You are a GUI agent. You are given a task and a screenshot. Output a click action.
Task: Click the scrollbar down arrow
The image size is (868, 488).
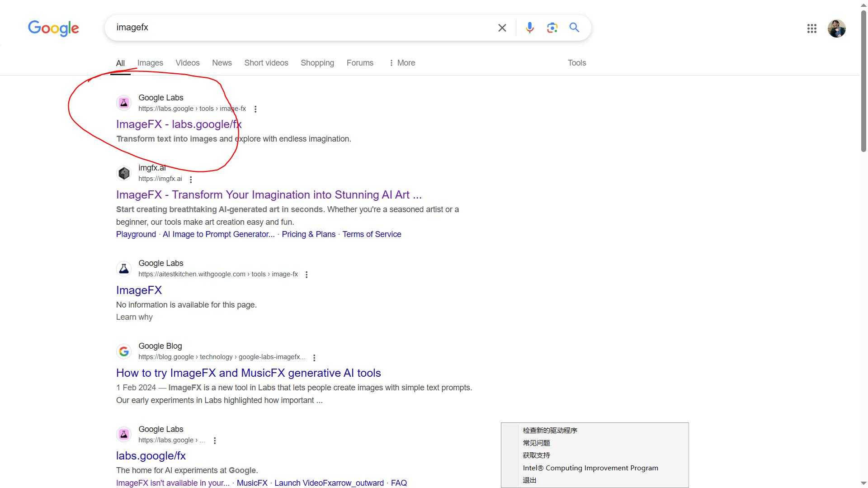click(863, 483)
